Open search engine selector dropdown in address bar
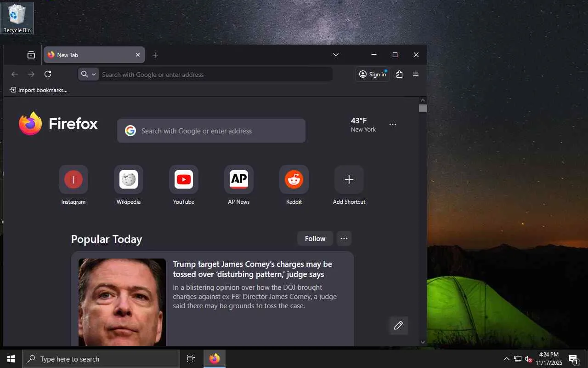588x368 pixels. coord(89,74)
